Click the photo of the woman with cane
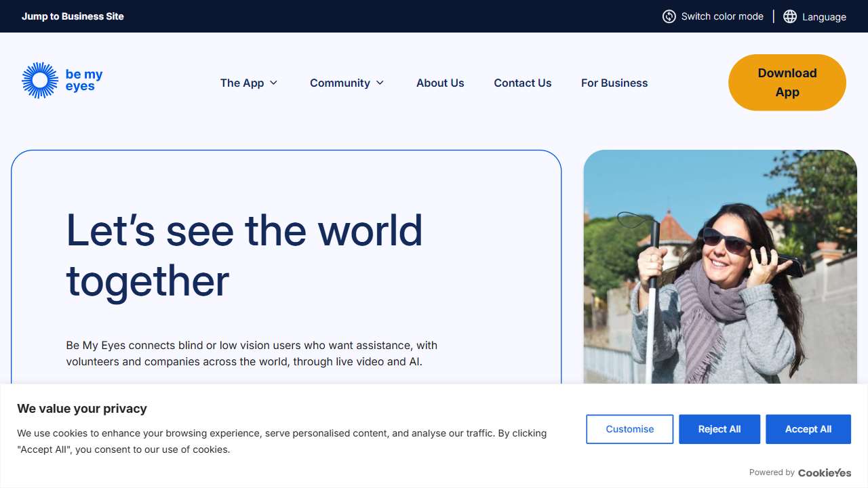The width and height of the screenshot is (868, 488). [719, 271]
